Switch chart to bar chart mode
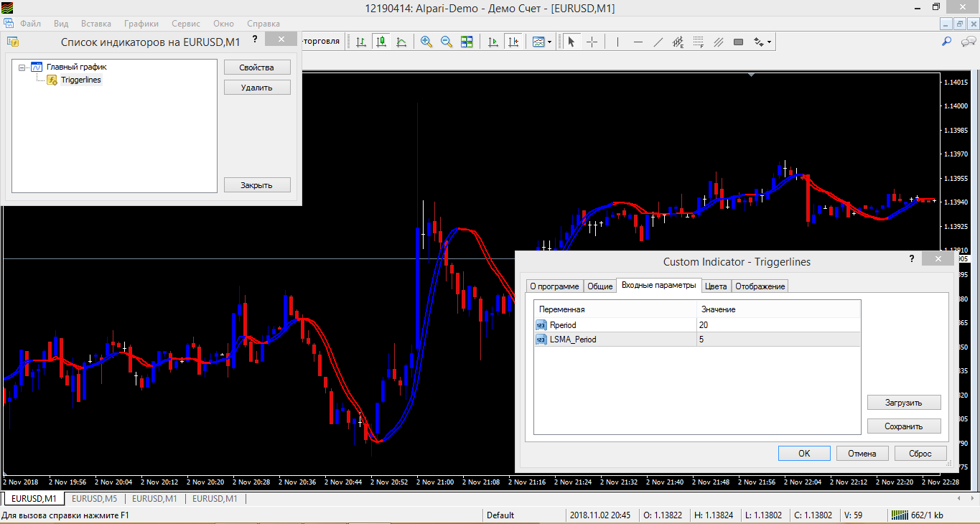Viewport: 980px width, 524px height. pyautogui.click(x=361, y=42)
